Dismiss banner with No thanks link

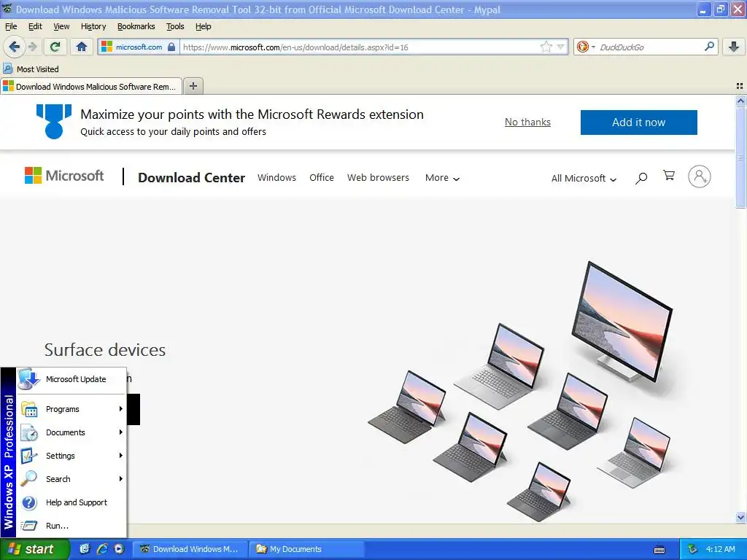[527, 122]
